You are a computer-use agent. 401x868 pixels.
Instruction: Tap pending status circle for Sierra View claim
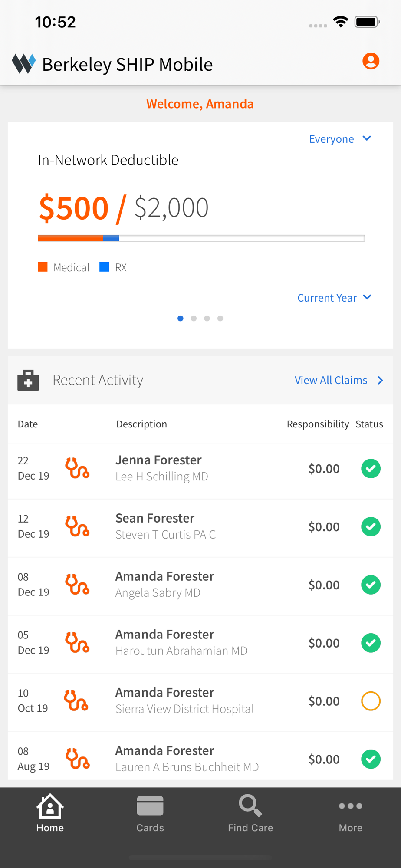(371, 701)
